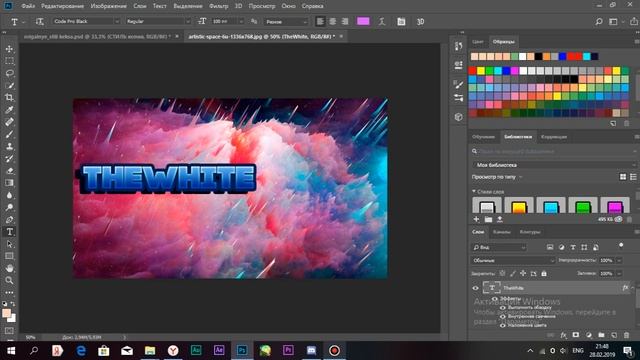Open Brush Settings icon in collapsed dock
This screenshot has width=640, height=360.
(459, 84)
